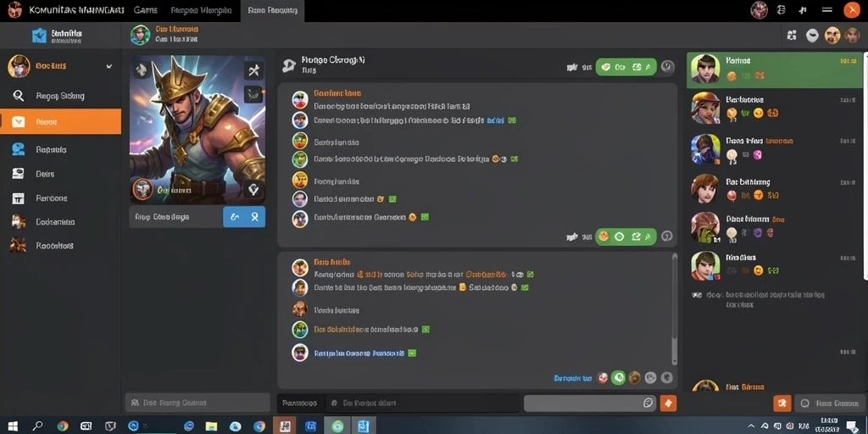
Task: Click the text field below the hero card
Action: (176, 217)
